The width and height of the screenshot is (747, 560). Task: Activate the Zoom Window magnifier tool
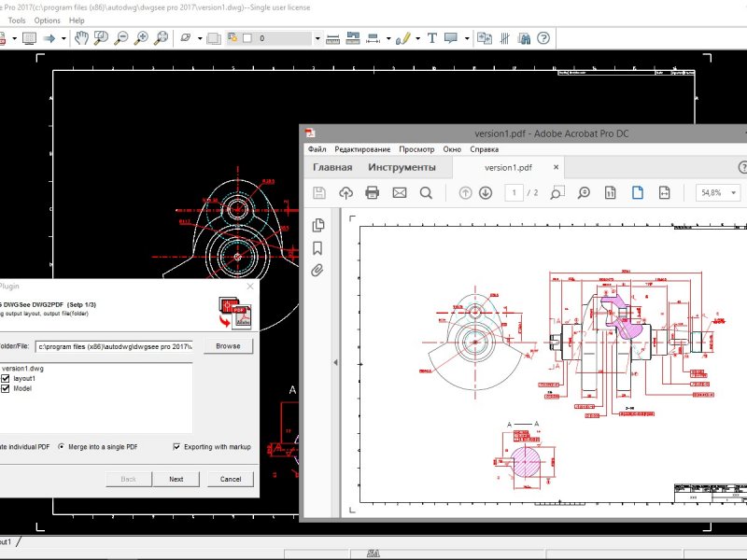101,38
